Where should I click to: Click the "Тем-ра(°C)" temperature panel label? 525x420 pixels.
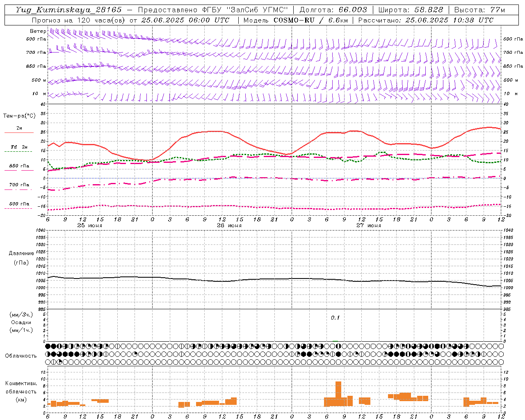click(19, 116)
